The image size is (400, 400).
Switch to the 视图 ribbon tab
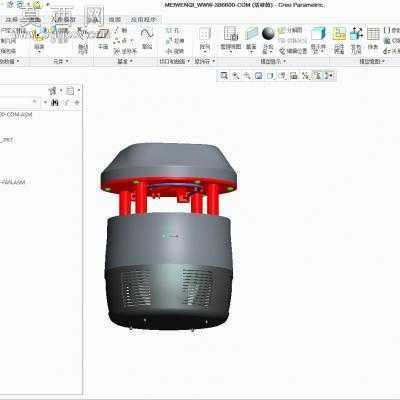point(115,20)
